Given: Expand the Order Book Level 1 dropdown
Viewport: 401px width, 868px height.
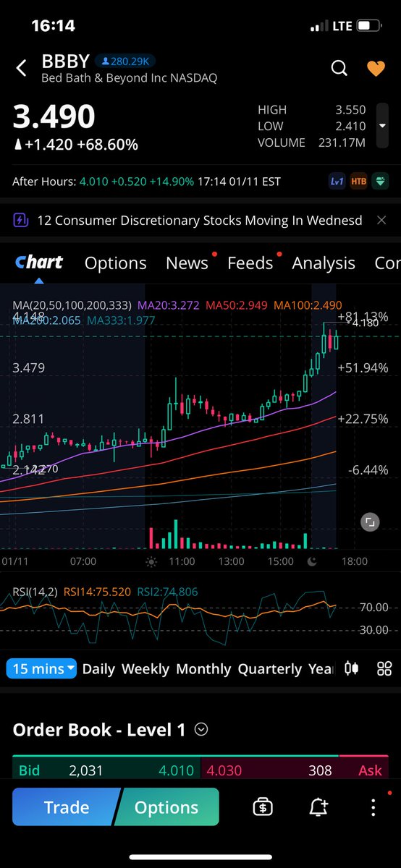Looking at the screenshot, I should coord(201,730).
